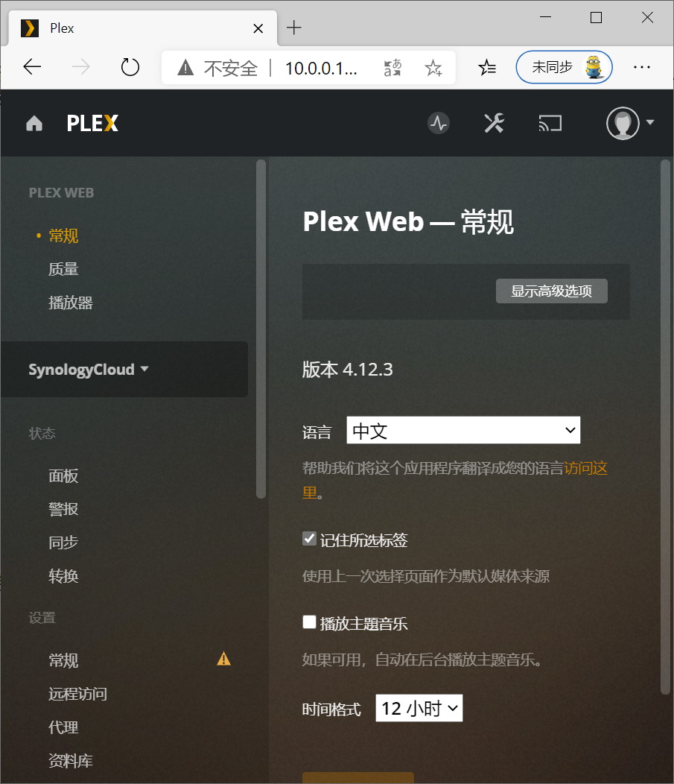The image size is (674, 784).
Task: Open the favorites list icon
Action: point(487,67)
